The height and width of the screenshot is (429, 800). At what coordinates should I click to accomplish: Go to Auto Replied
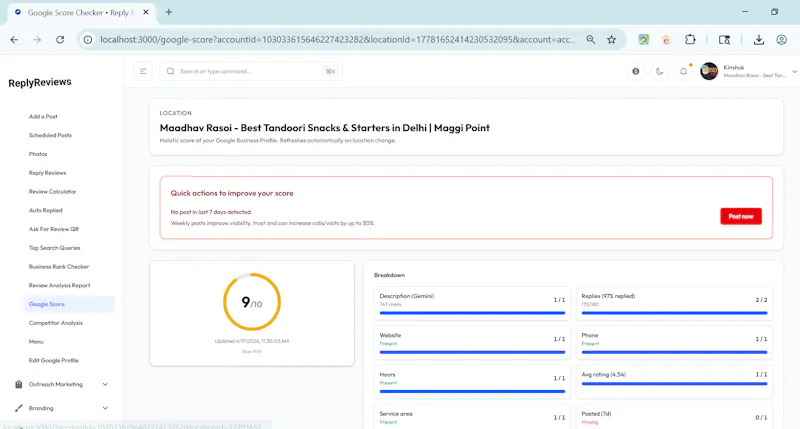pos(45,210)
